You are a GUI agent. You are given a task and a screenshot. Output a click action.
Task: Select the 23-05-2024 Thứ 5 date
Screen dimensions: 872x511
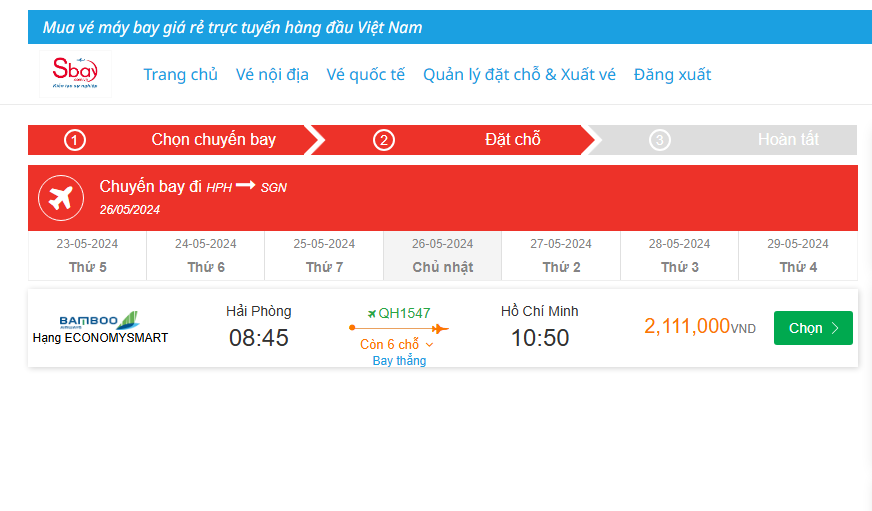87,255
